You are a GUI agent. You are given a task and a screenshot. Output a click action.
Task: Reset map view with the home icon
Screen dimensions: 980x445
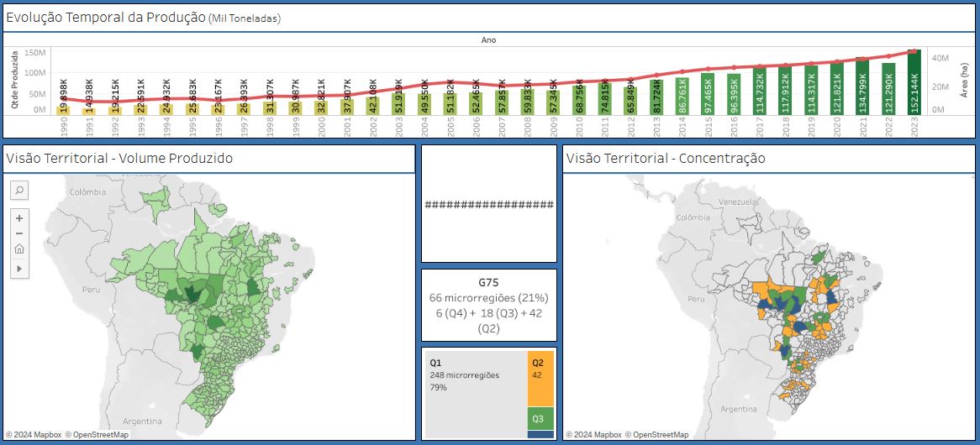[x=19, y=249]
